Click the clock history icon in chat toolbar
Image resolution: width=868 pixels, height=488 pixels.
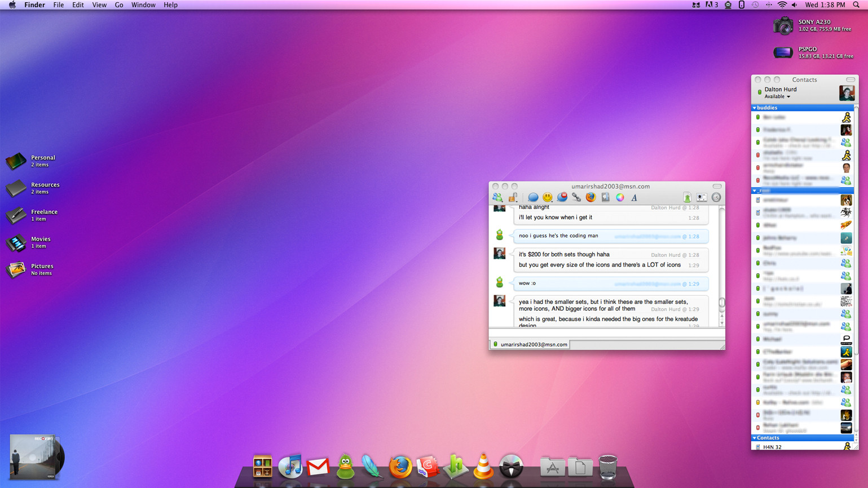(716, 197)
